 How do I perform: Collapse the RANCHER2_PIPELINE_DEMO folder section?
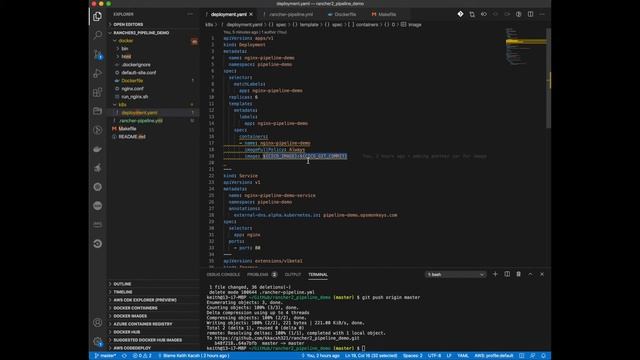click(x=141, y=33)
